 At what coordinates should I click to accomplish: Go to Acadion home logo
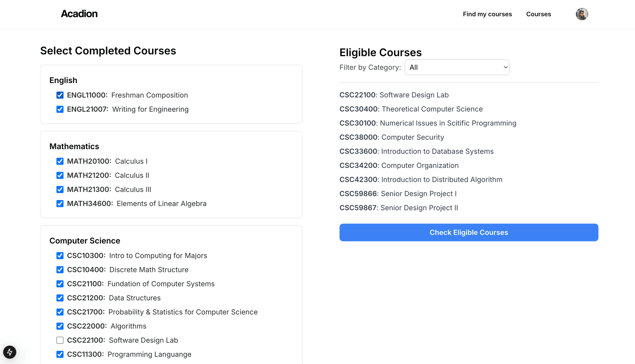79,14
